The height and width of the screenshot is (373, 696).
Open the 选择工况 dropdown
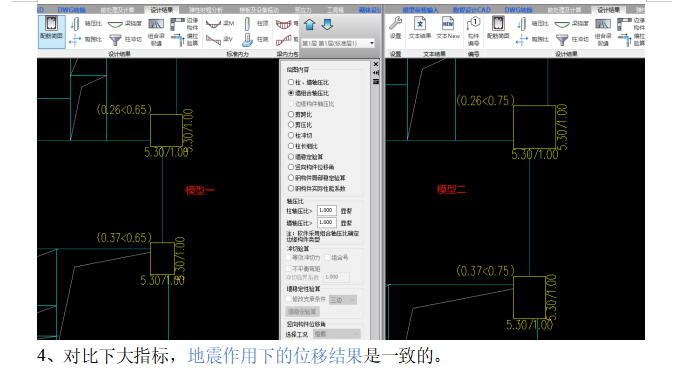pyautogui.click(x=337, y=333)
